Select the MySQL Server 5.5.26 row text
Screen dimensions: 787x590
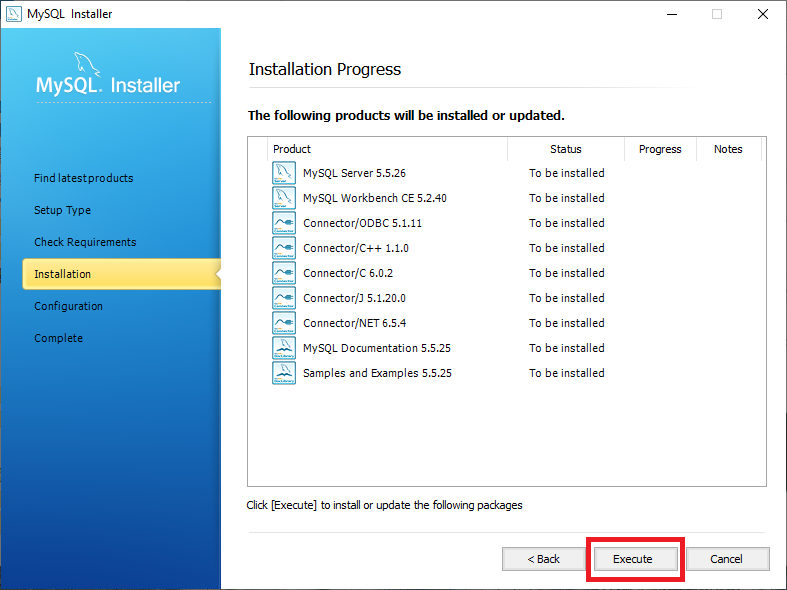pos(354,173)
